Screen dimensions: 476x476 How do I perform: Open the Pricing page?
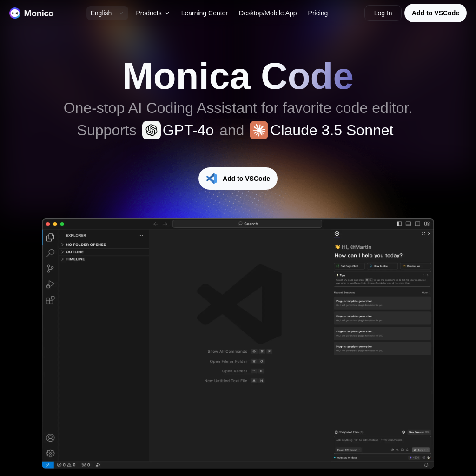(318, 13)
